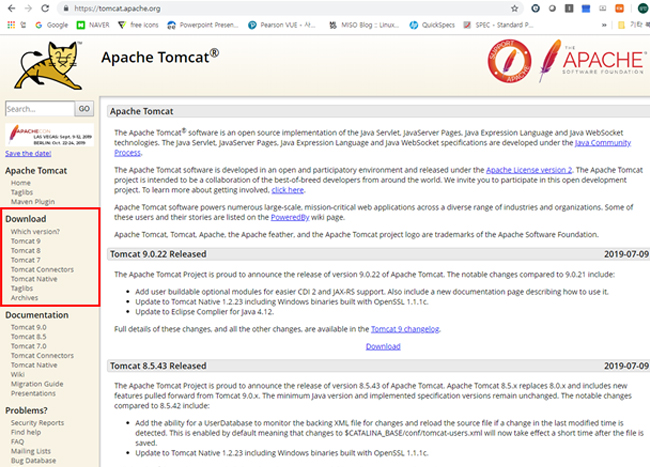This screenshot has height=467, width=650.
Task: Open Tomcat 9 download page
Action: point(26,241)
